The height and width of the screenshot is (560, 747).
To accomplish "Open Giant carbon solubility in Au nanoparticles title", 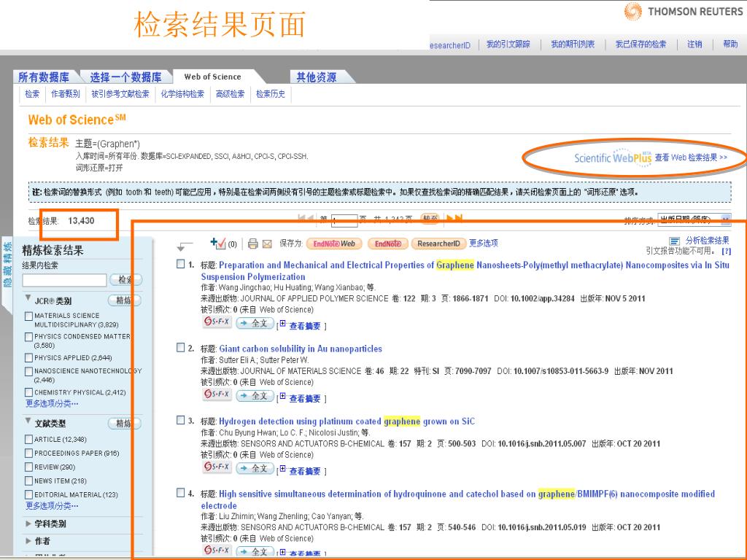I will point(301,349).
